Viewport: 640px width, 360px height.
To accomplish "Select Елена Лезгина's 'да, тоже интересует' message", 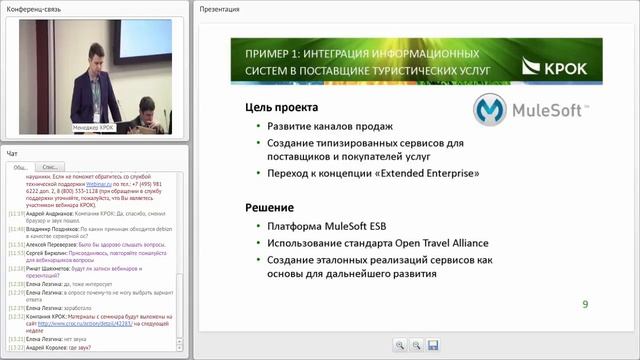I will click(60, 284).
